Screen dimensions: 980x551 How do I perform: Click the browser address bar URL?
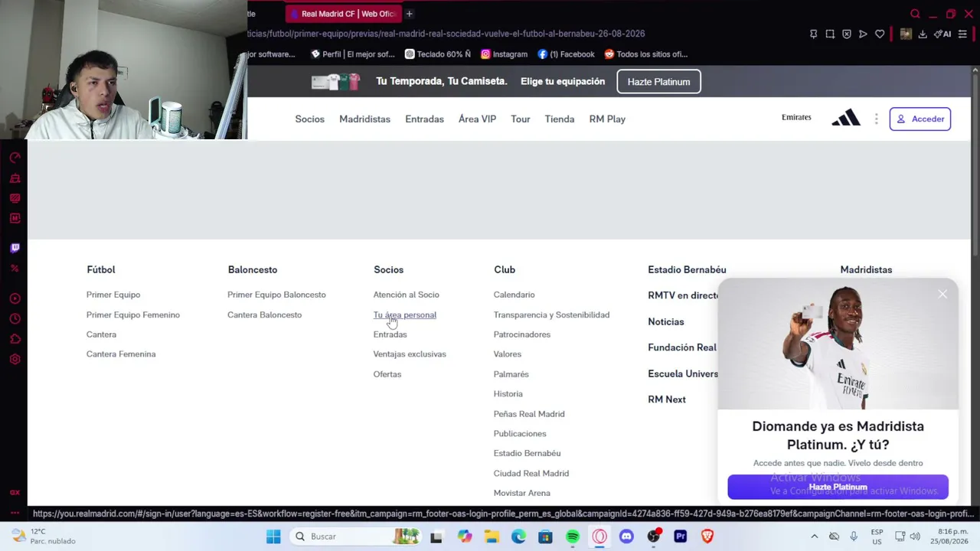(x=447, y=34)
